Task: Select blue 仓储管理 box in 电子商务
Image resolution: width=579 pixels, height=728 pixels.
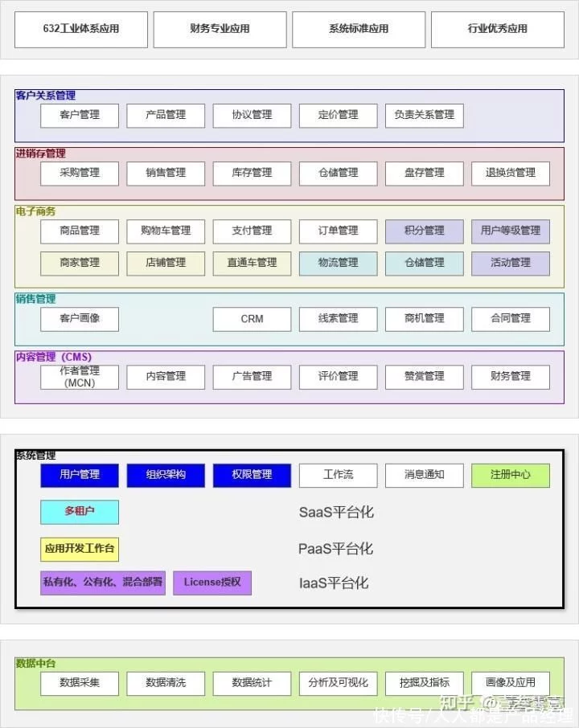Action: click(x=425, y=264)
